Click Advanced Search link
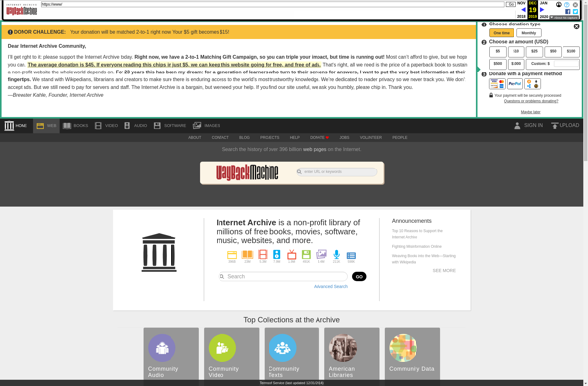Image resolution: width=588 pixels, height=386 pixels. (x=330, y=286)
